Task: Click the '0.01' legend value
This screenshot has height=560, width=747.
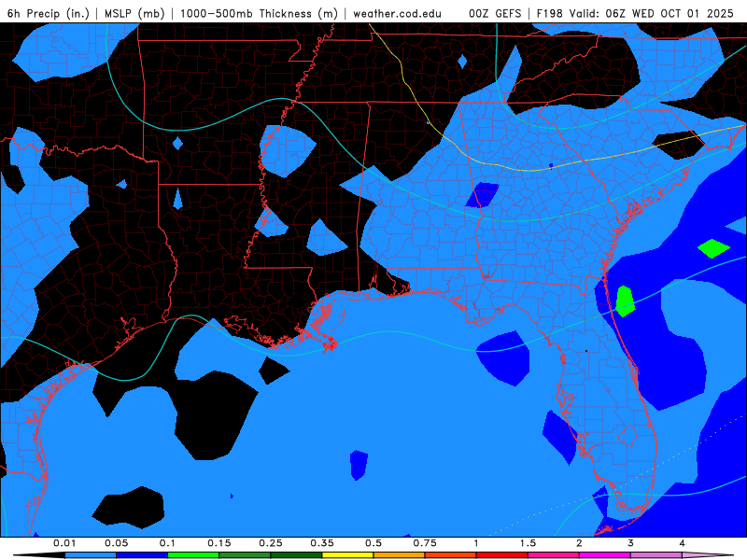Action: click(x=64, y=543)
